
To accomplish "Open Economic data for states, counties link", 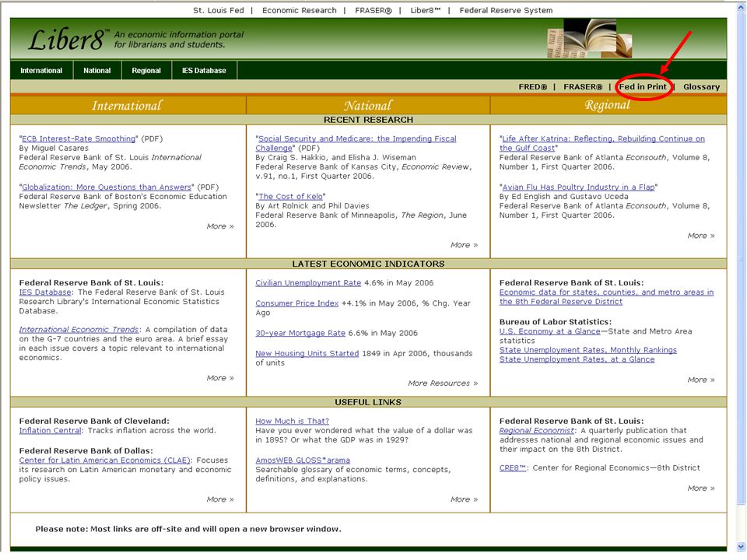I will click(x=606, y=296).
